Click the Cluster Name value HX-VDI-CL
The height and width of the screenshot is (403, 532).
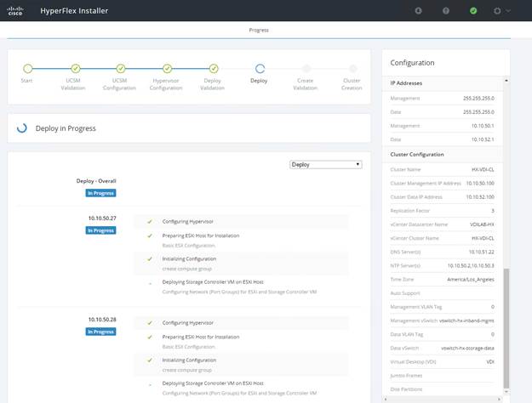coord(483,169)
